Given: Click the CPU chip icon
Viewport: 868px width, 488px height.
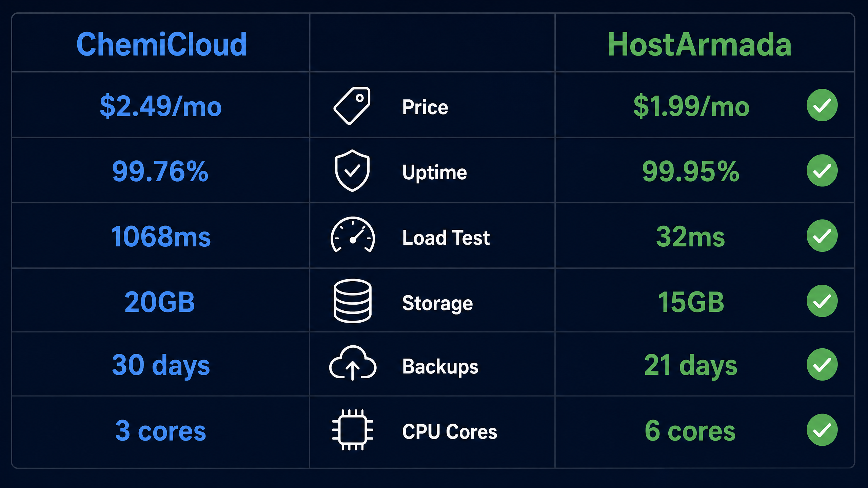Looking at the screenshot, I should pyautogui.click(x=353, y=430).
